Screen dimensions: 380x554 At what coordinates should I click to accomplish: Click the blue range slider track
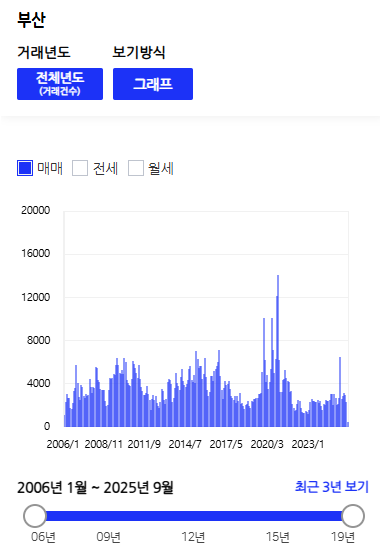(x=194, y=516)
